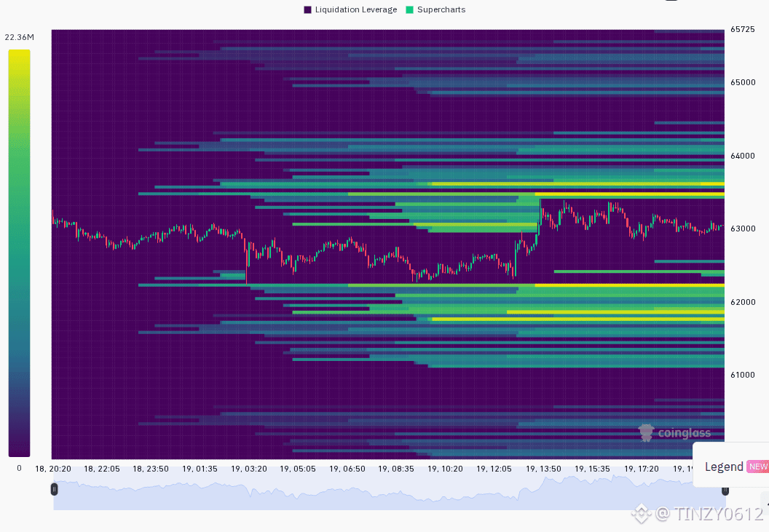Click the NEW badge beside Legend
Screen dimensions: 769x532
click(x=758, y=467)
